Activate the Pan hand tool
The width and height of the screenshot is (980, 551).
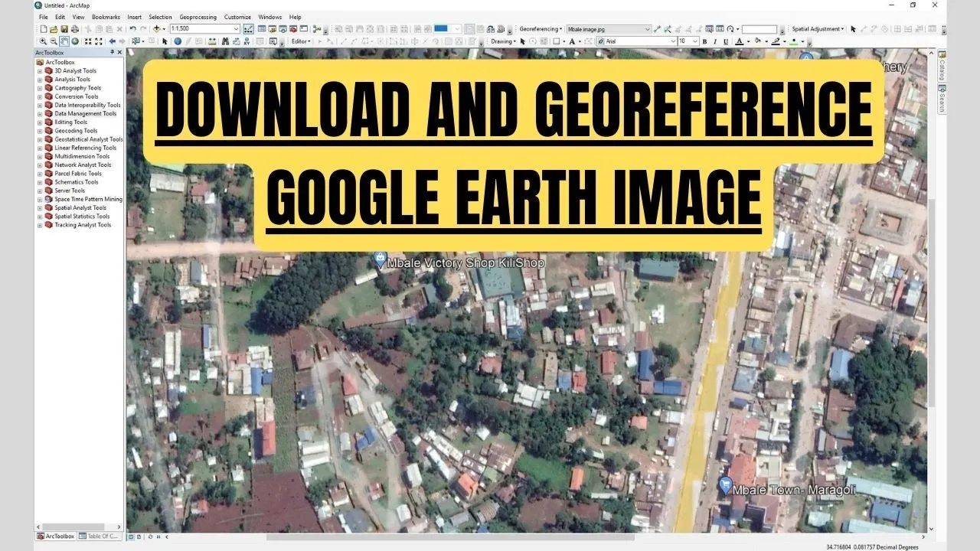pyautogui.click(x=64, y=41)
